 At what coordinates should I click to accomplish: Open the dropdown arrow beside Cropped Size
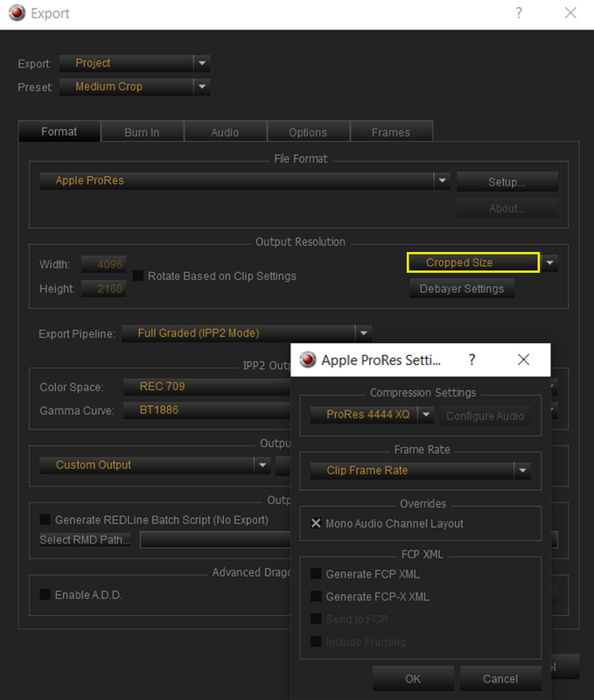[549, 262]
